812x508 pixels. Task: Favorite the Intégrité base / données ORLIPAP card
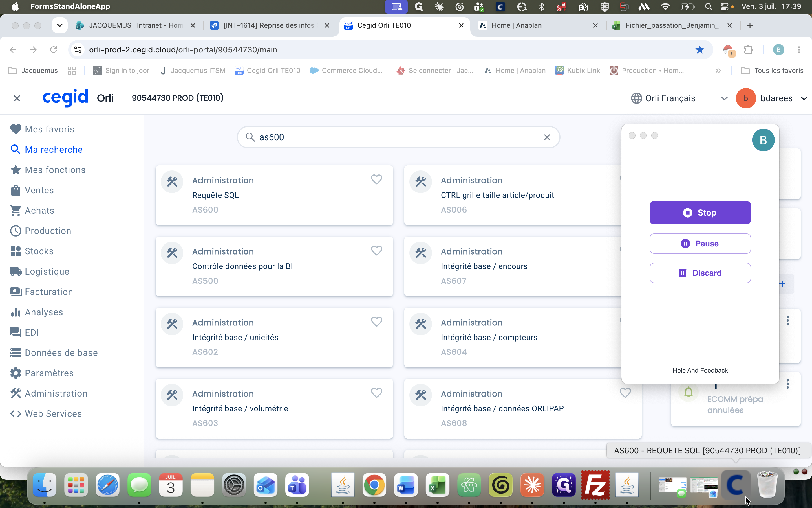tap(625, 393)
